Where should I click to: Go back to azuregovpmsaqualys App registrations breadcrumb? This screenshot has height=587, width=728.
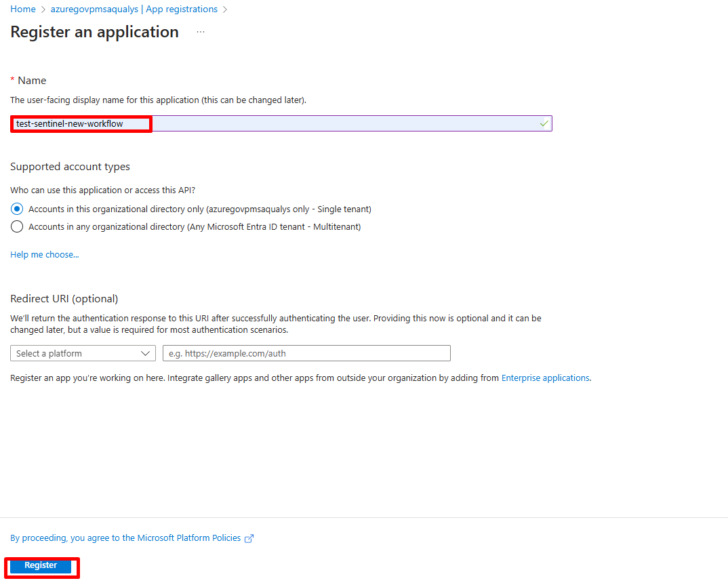134,9
